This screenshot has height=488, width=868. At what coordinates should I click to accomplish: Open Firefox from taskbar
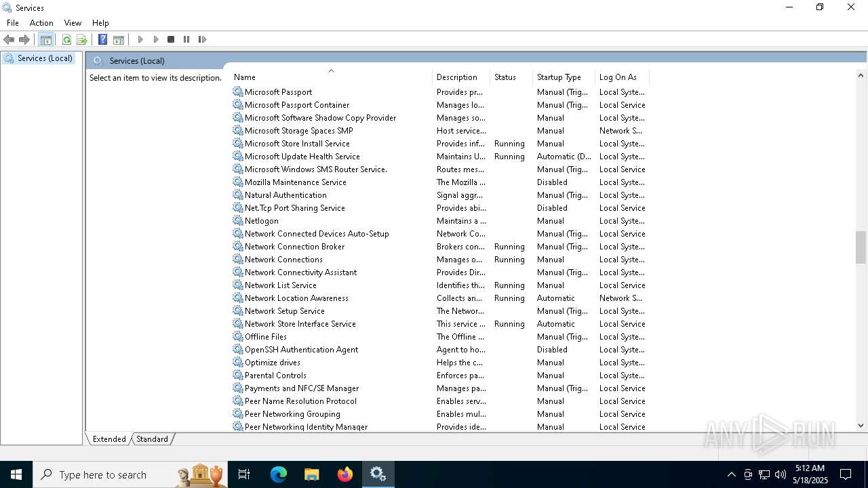345,474
